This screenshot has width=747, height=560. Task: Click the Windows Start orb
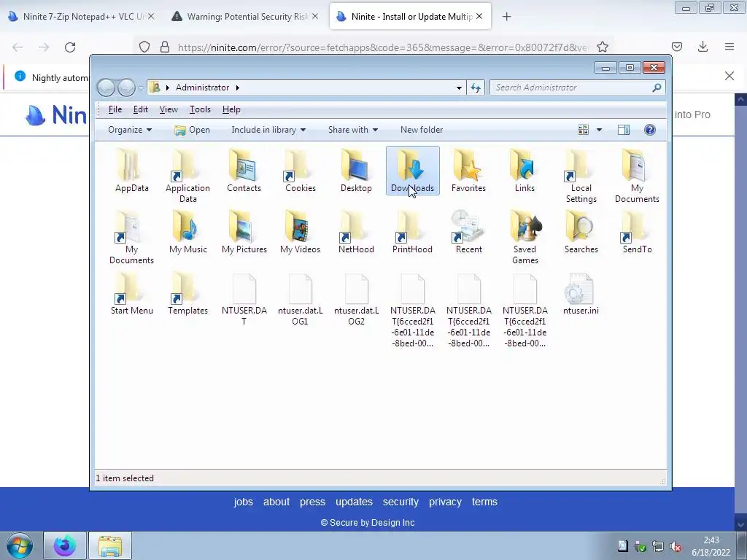[20, 545]
